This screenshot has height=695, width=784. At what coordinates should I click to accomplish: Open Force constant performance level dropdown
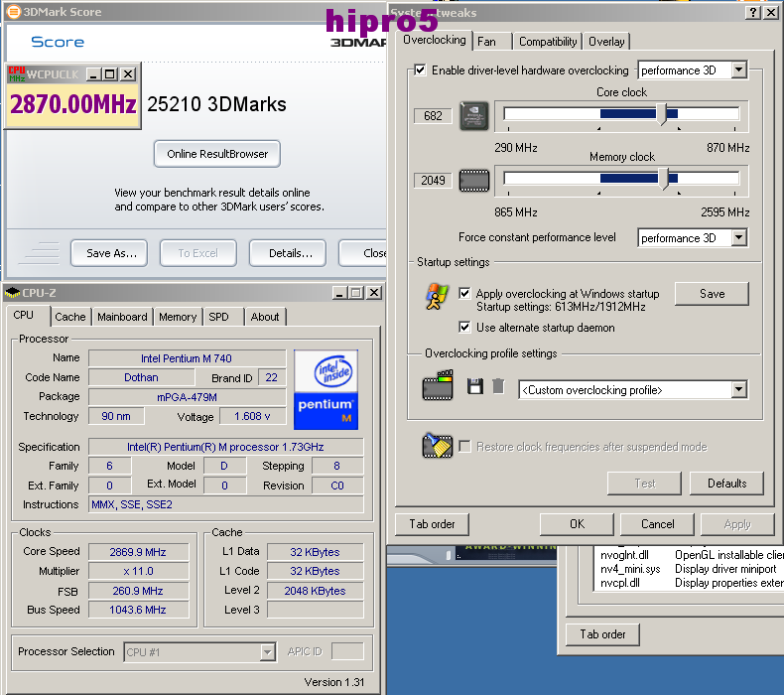point(739,237)
